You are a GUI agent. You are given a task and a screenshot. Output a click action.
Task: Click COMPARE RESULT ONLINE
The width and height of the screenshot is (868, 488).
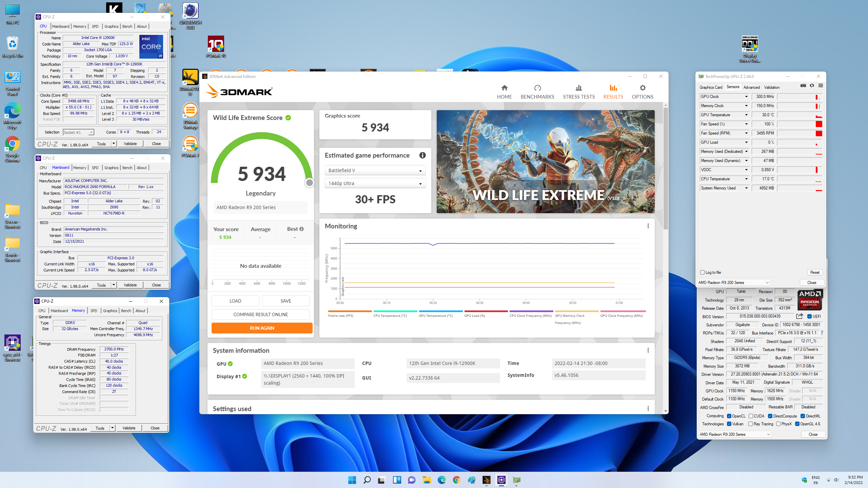[x=260, y=314]
